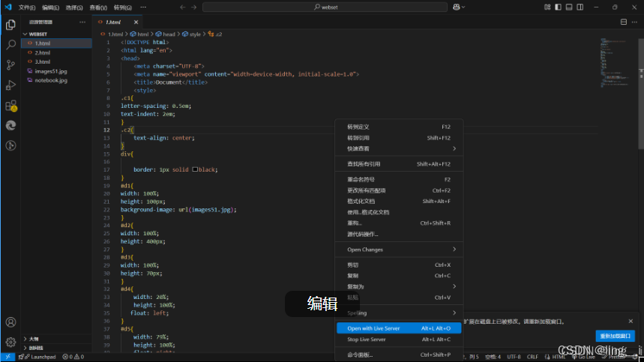Click the errors and warnings status indicator
644x362 pixels.
tap(73, 357)
